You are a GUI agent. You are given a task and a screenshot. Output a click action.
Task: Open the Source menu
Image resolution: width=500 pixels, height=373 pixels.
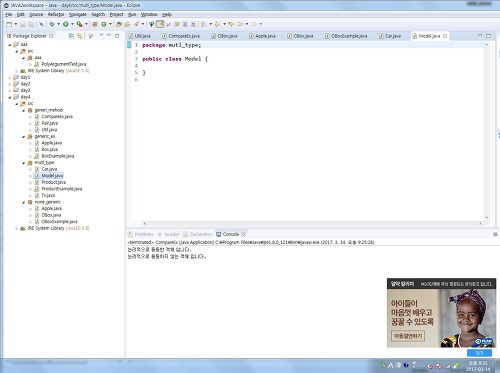pyautogui.click(x=36, y=15)
